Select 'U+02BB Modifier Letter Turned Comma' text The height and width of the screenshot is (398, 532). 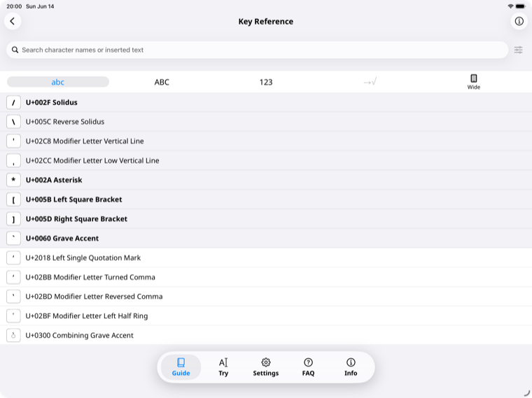pos(90,277)
